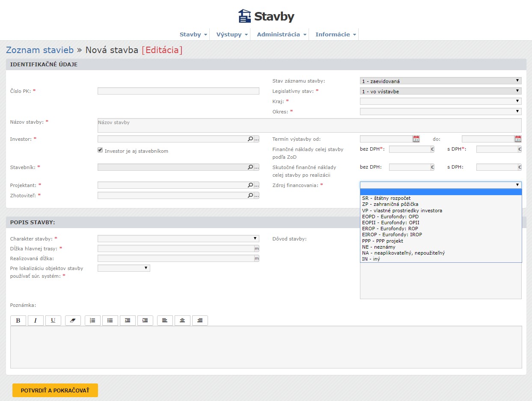The width and height of the screenshot is (532, 401).
Task: Click the ellipsis browse button next to Zhotoviteľ
Action: pos(256,196)
